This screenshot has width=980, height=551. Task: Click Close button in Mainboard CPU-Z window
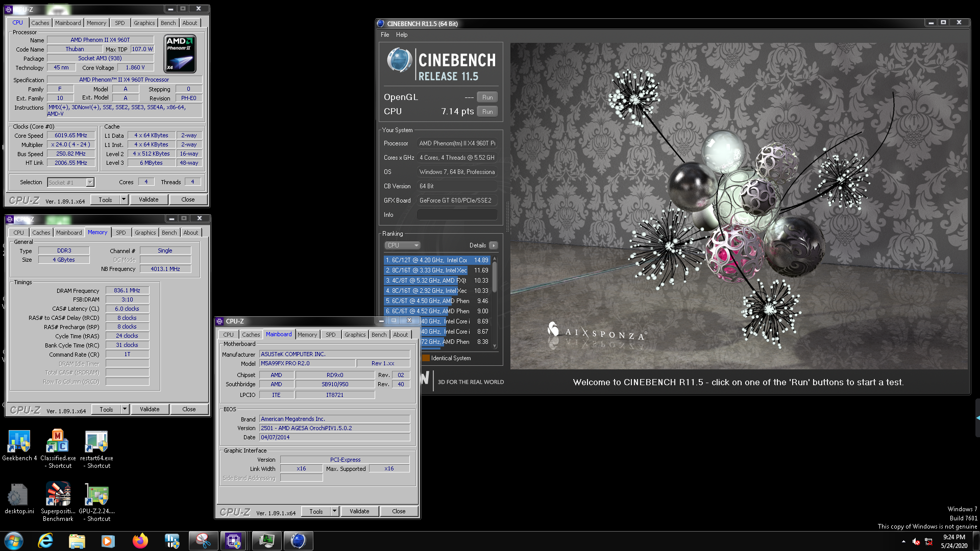[x=399, y=511]
